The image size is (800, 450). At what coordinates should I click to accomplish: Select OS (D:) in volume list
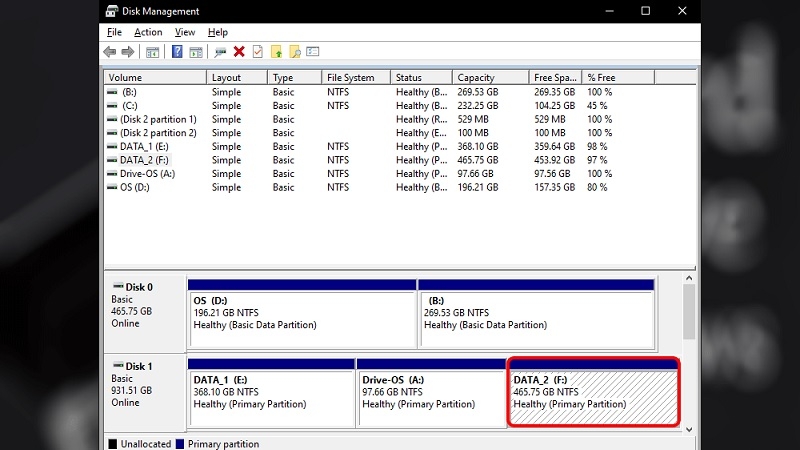(135, 187)
